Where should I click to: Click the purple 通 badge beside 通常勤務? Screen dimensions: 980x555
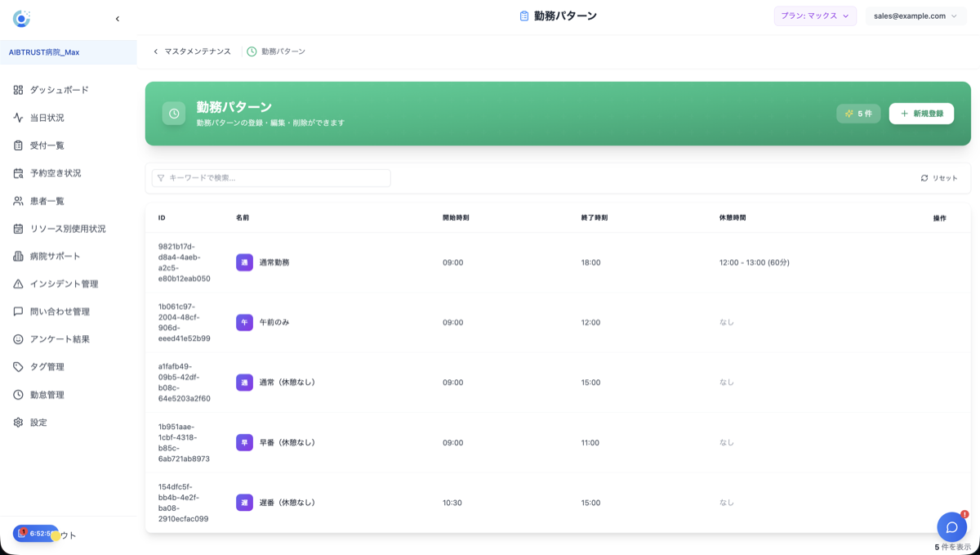tap(244, 262)
